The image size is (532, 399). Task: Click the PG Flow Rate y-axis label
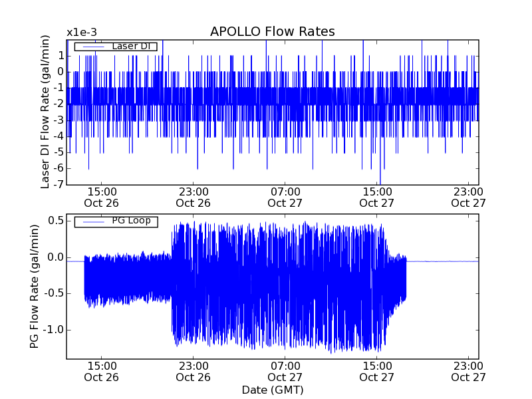34,287
